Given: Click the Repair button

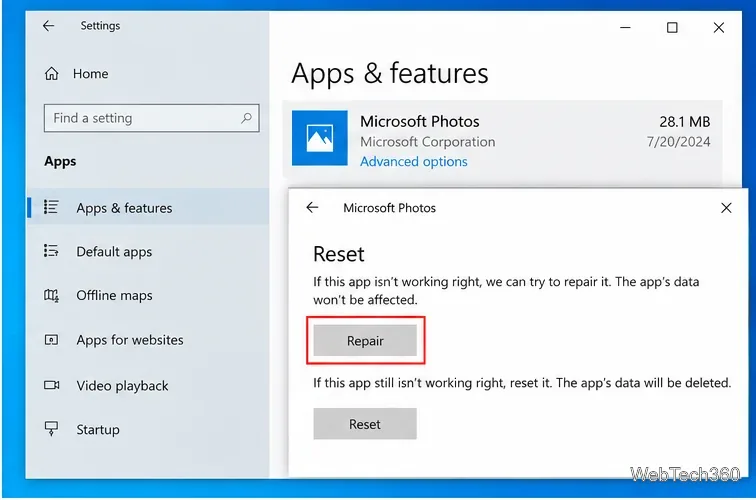Looking at the screenshot, I should click(365, 340).
